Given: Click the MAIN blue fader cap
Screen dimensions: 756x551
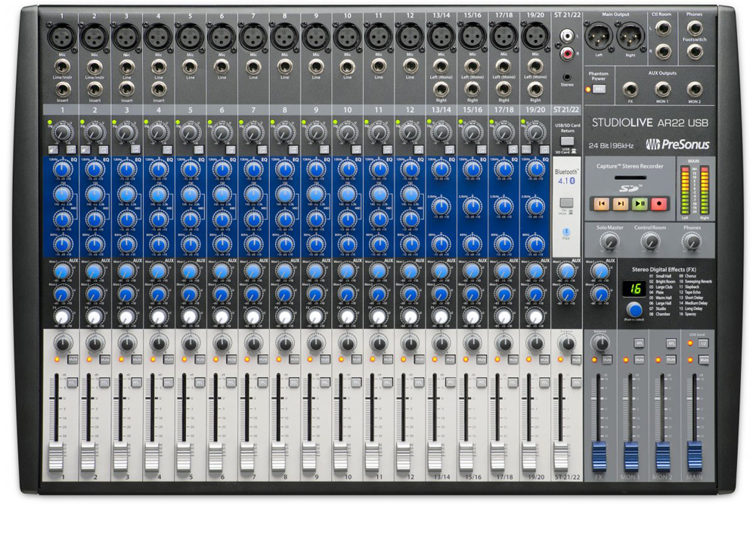Looking at the screenshot, I should coord(695,456).
